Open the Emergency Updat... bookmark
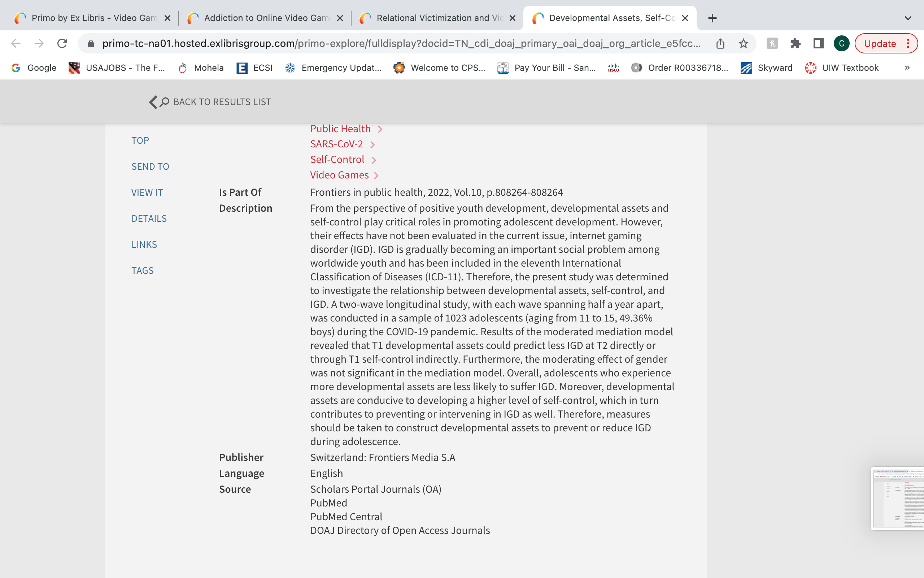Image resolution: width=924 pixels, height=578 pixels. 333,68
